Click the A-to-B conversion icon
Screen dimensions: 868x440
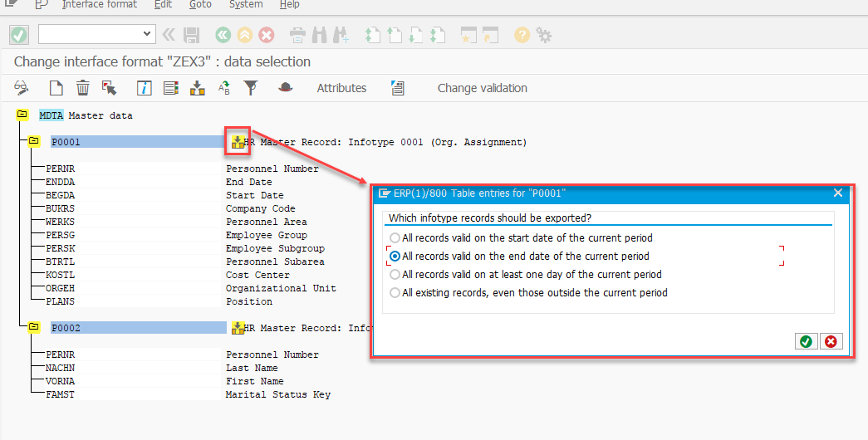224,87
